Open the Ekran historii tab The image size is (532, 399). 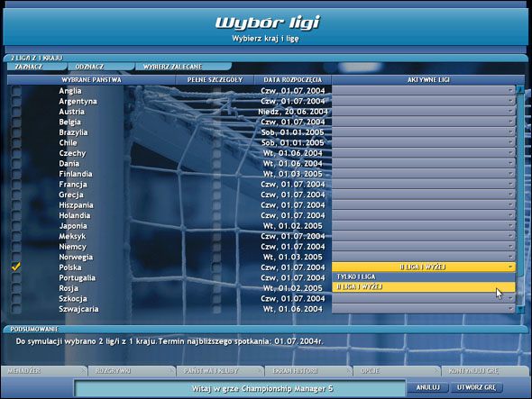(x=308, y=371)
